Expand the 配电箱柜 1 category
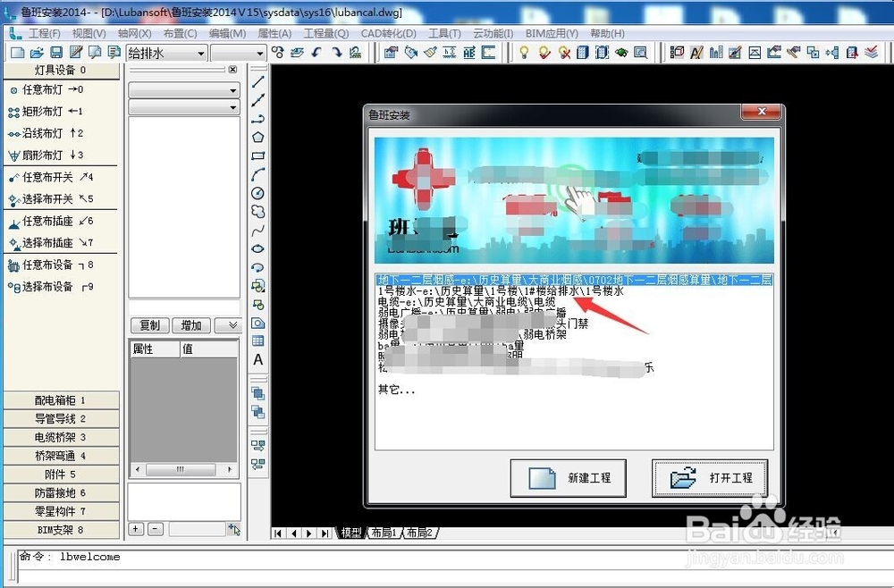The image size is (894, 588). 62,400
